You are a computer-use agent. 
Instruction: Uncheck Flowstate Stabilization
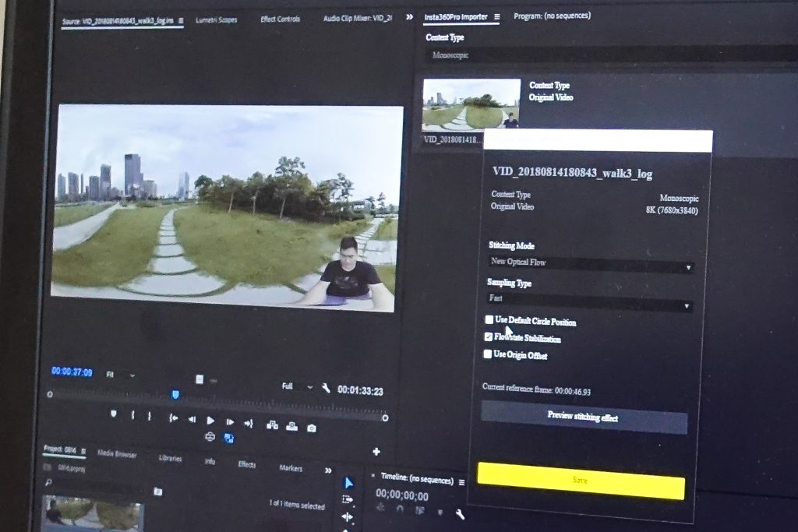pyautogui.click(x=488, y=336)
